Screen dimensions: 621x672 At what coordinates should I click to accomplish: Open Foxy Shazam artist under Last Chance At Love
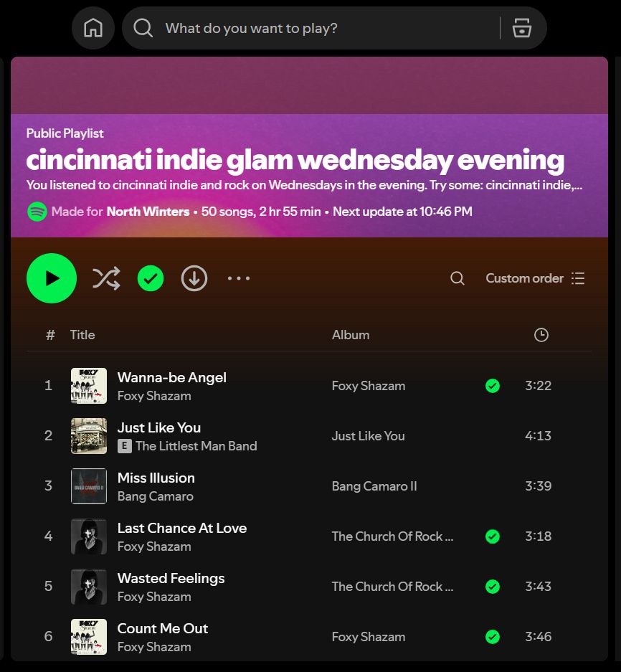154,546
